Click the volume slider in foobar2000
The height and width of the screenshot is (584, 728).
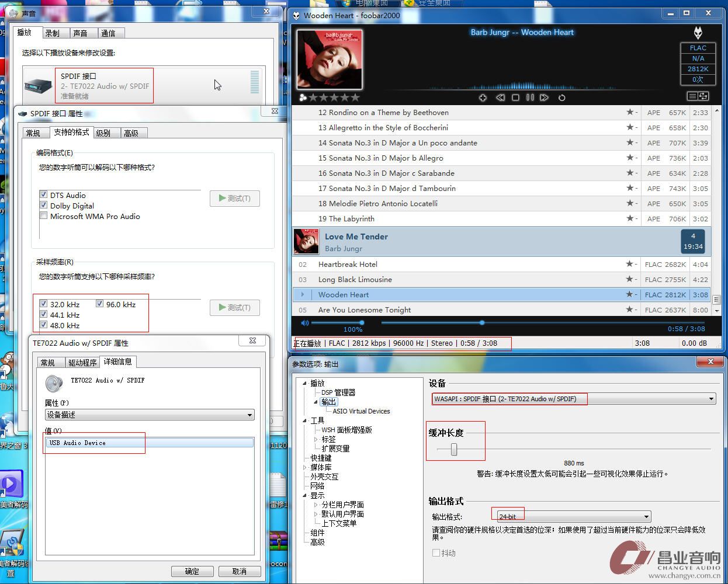pyautogui.click(x=337, y=322)
